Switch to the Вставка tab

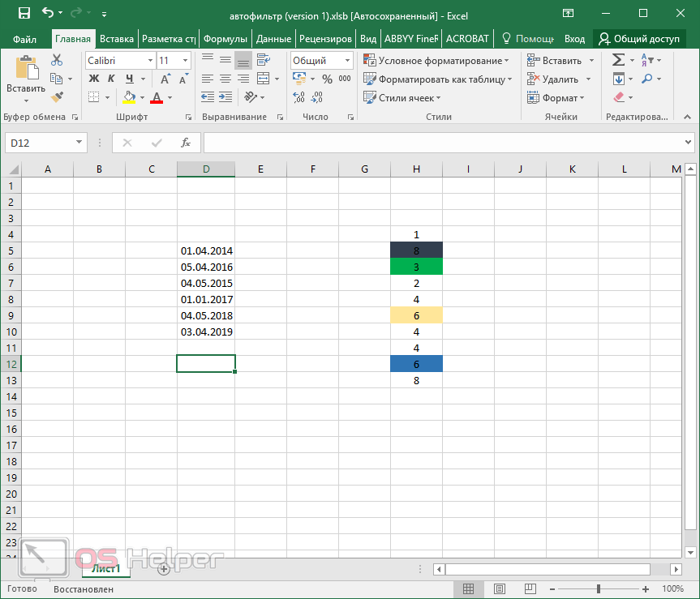117,38
